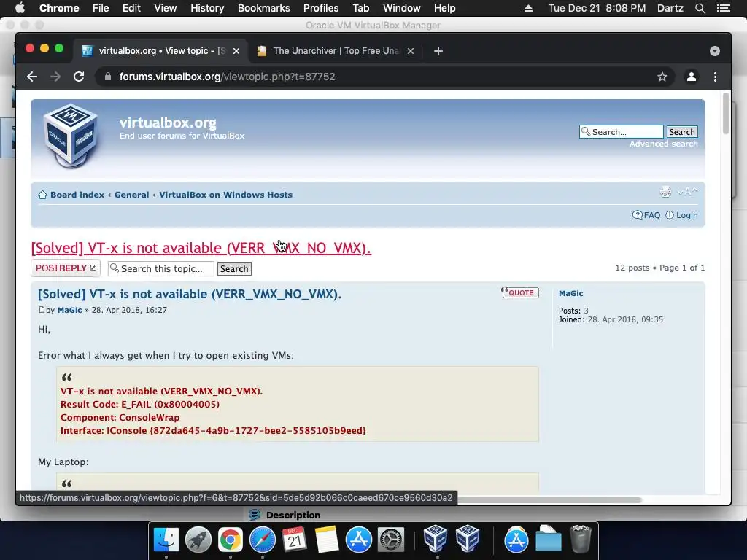
Task: Click the forum Search input field
Action: pos(622,132)
